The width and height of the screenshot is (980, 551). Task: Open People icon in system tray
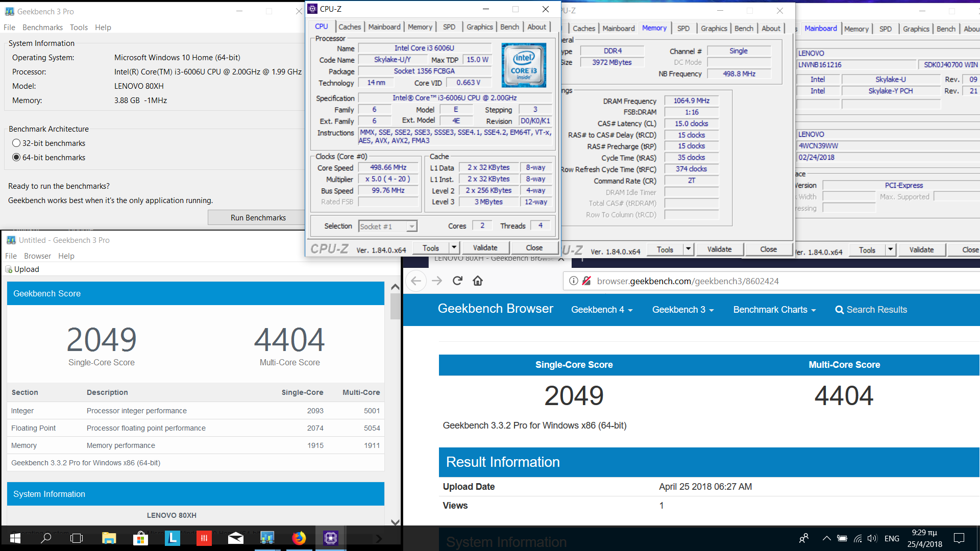pos(804,538)
